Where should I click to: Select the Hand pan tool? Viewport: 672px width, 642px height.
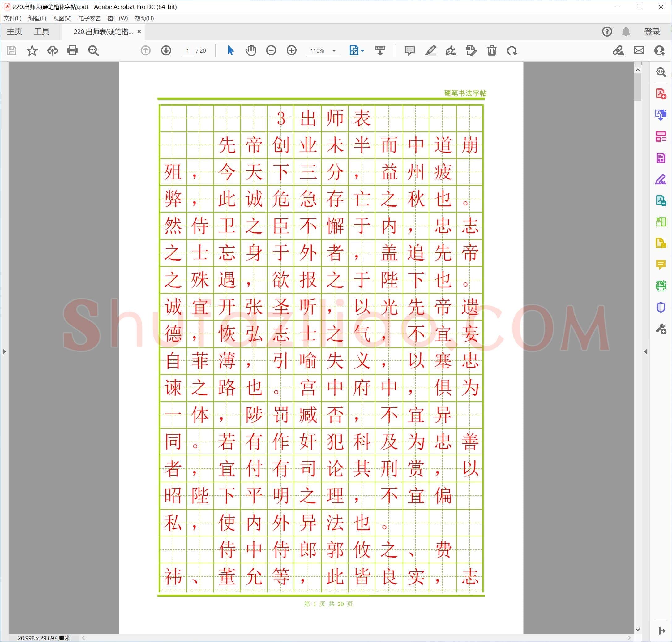coord(251,51)
